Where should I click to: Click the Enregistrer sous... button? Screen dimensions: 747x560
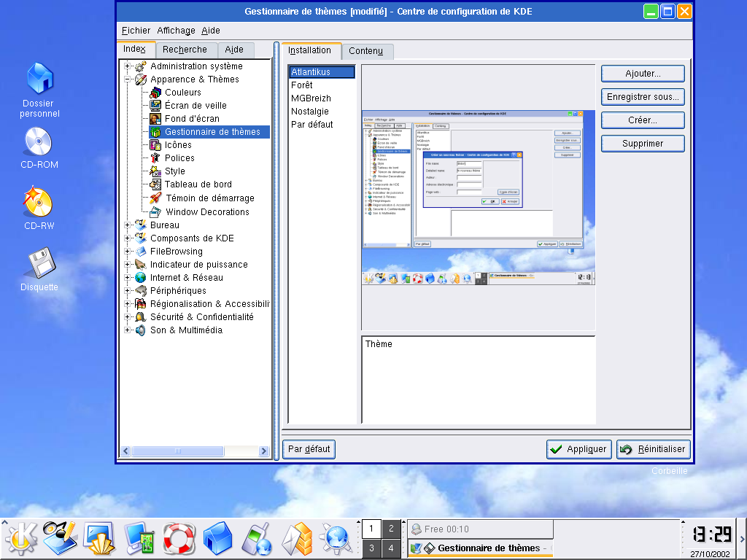[x=643, y=97]
